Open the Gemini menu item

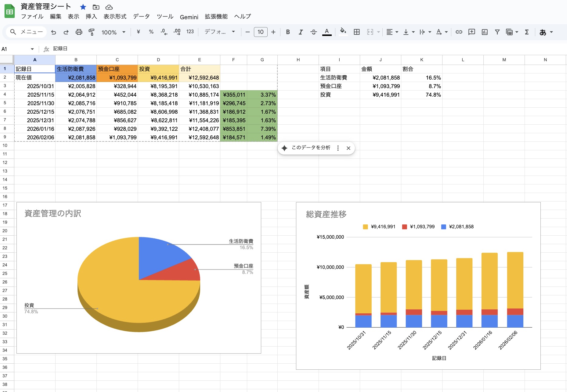point(189,17)
